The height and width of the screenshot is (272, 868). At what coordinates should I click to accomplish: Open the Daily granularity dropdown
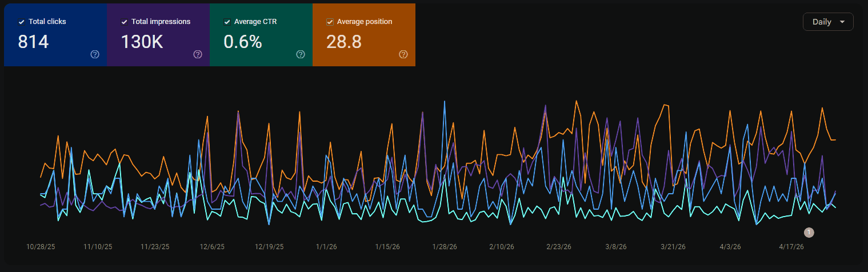coord(828,22)
